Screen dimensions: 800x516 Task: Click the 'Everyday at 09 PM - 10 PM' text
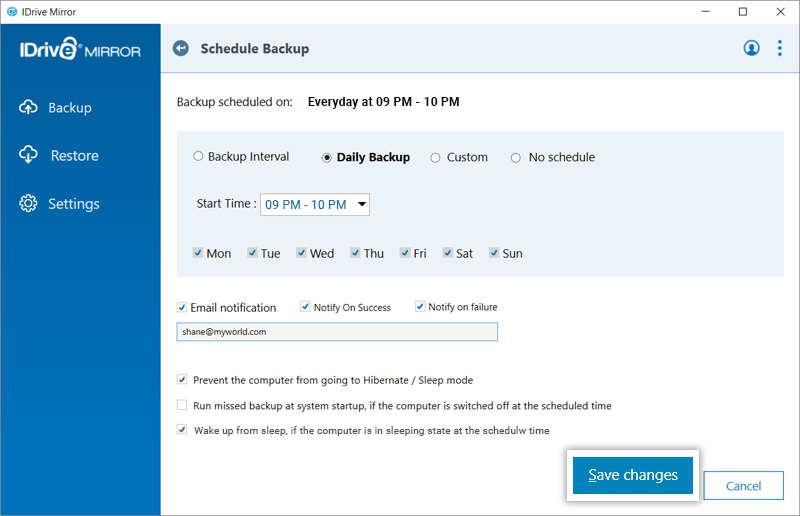pyautogui.click(x=384, y=102)
